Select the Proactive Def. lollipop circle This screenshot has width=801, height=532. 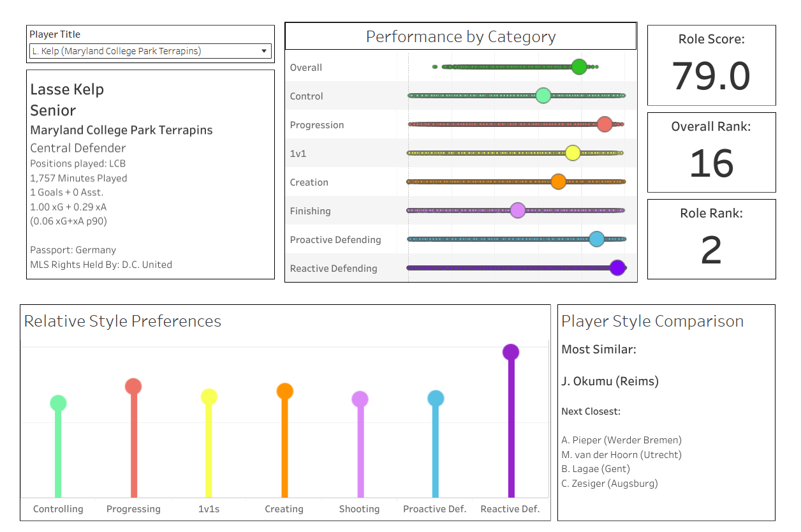point(436,399)
